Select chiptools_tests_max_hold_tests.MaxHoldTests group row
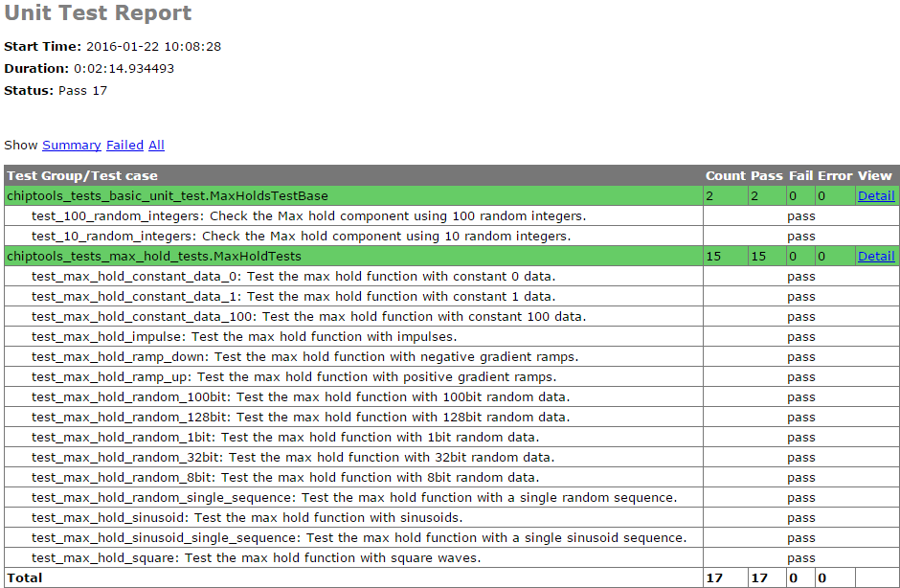Image resolution: width=900 pixels, height=588 pixels. coord(154,257)
